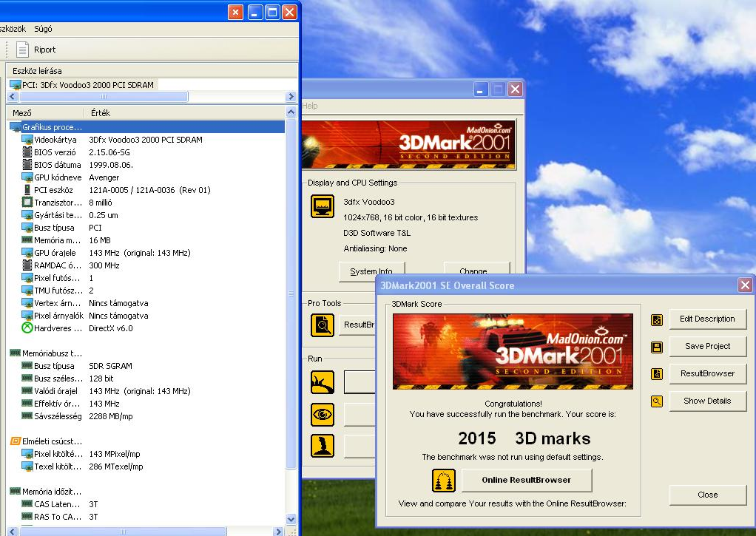
Task: Minimize the 3DMark2001 main window
Action: coord(481,89)
